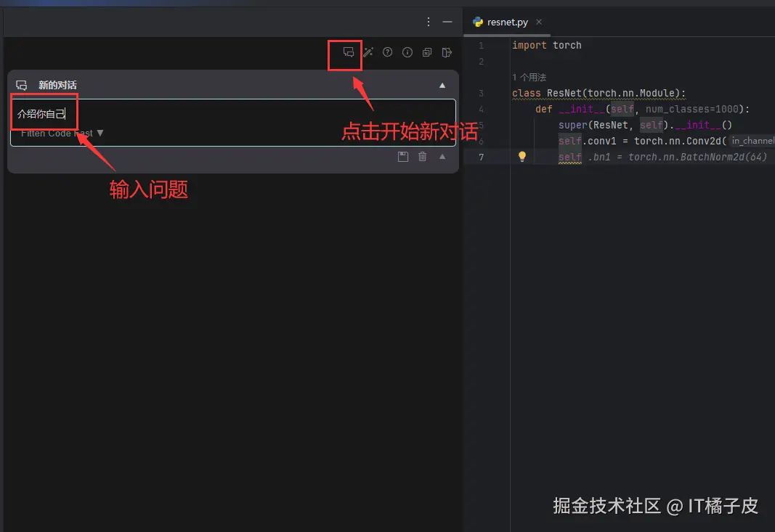Save the conversation with floppy disk icon
The image size is (775, 532).
point(403,157)
